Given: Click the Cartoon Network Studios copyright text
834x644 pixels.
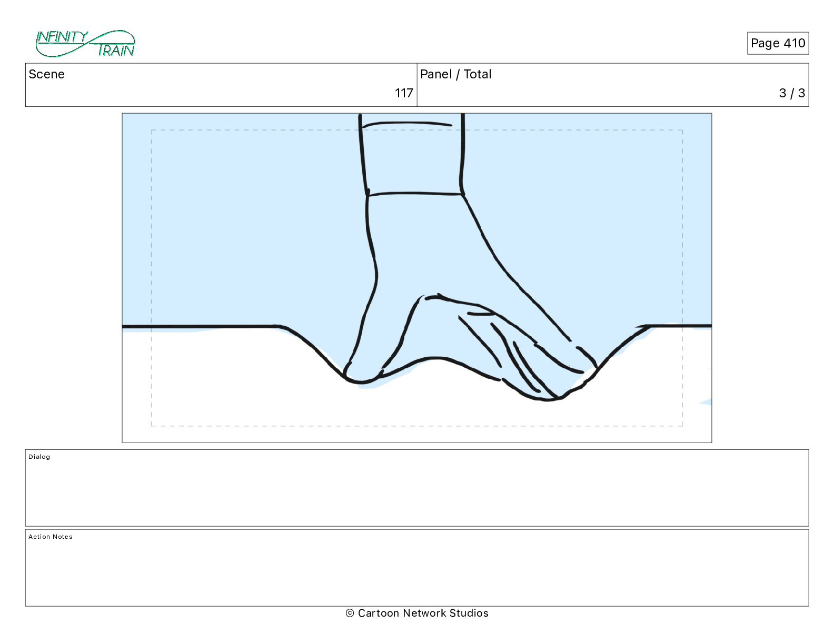Looking at the screenshot, I should [x=417, y=613].
